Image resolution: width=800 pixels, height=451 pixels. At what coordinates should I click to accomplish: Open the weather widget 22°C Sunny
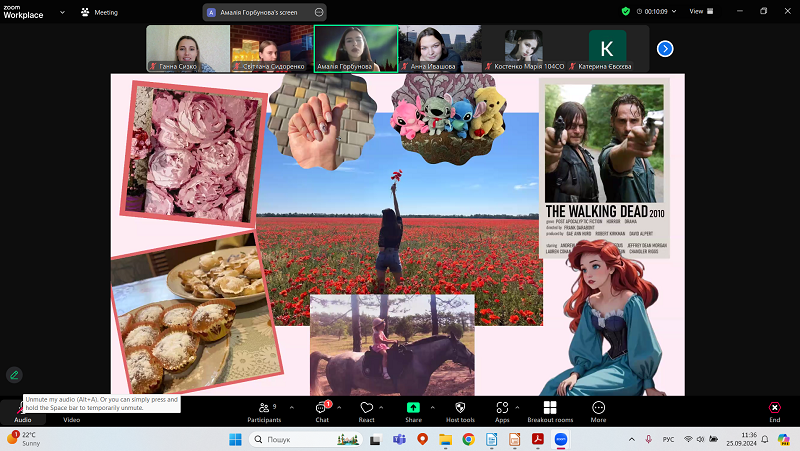pos(24,439)
